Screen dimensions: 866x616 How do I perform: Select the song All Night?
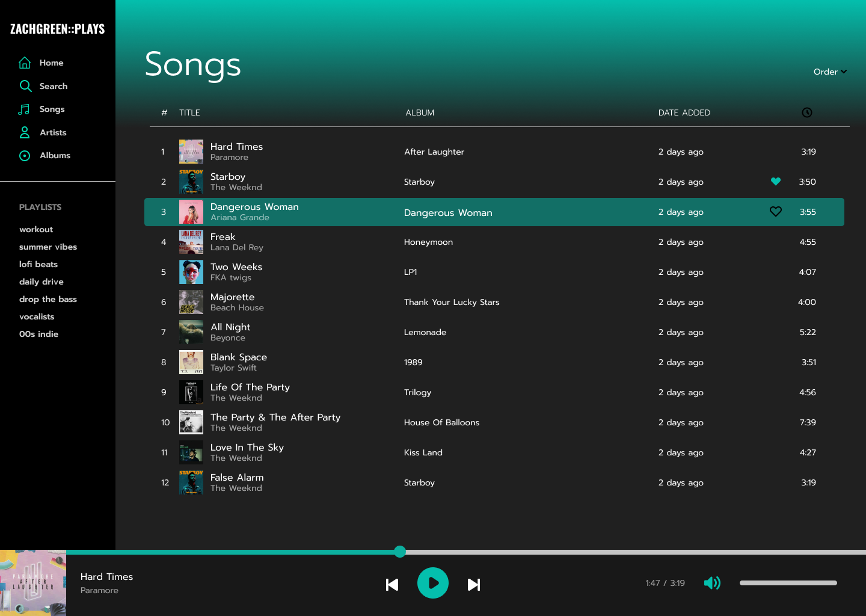[230, 327]
